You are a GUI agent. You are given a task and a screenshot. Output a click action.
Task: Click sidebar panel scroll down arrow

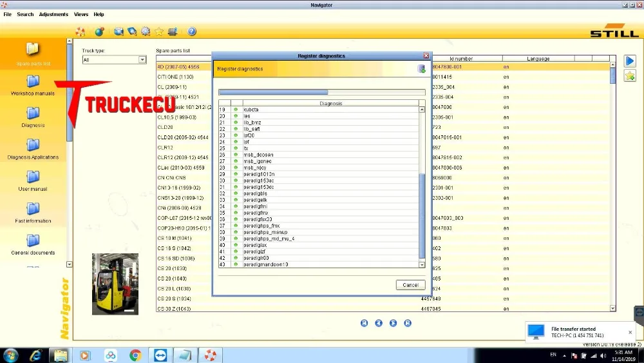(69, 264)
